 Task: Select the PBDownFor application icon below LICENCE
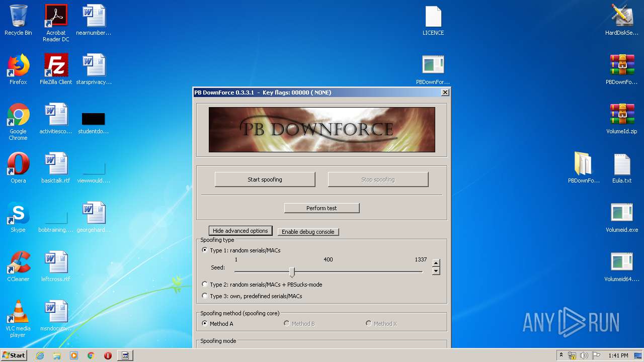tap(433, 69)
